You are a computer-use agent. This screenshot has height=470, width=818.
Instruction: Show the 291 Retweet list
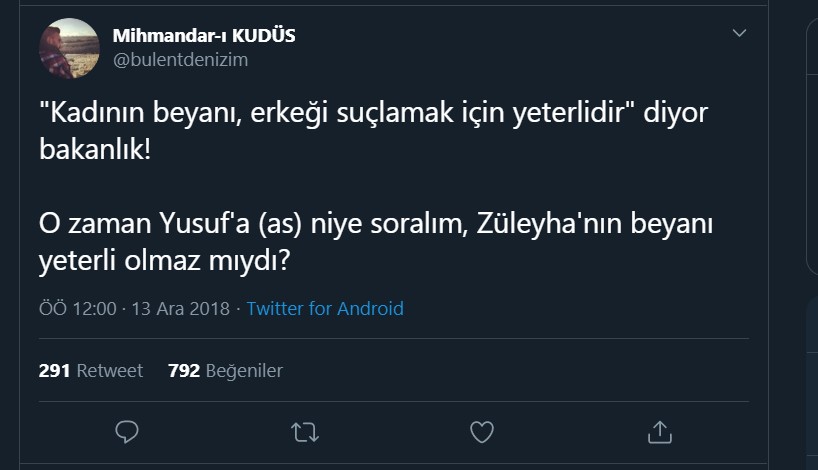click(91, 371)
